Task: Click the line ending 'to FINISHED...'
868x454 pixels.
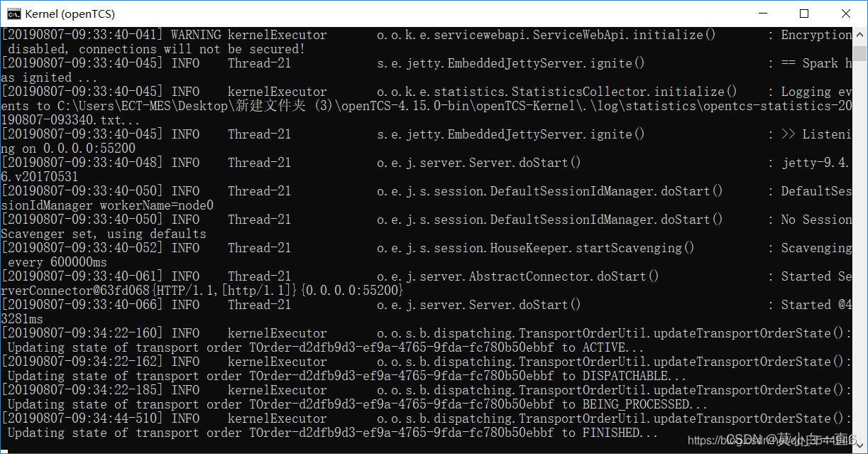Action: pyautogui.click(x=333, y=433)
